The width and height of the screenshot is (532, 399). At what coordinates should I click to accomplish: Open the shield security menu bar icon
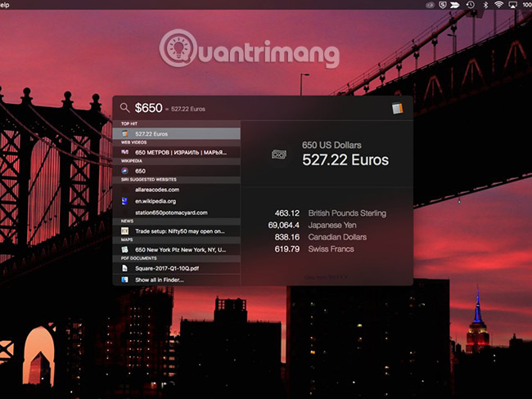(x=442, y=4)
